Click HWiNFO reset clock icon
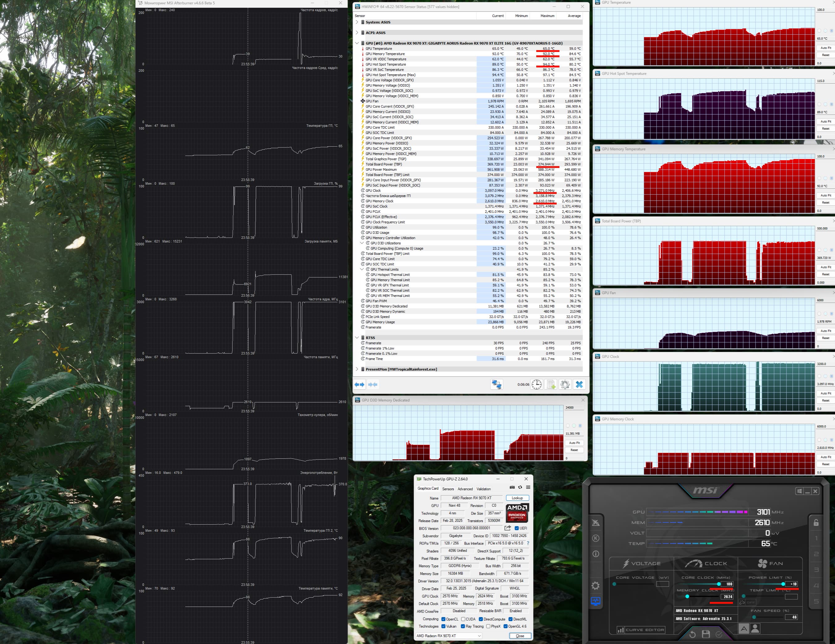Screen dimensions: 835x644 [536, 384]
